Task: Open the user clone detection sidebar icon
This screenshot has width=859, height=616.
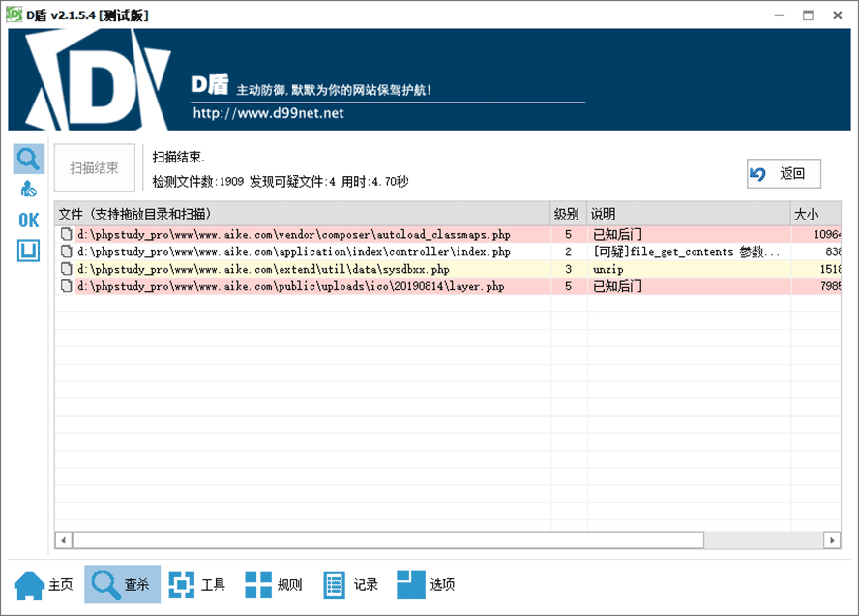Action: pos(29,190)
